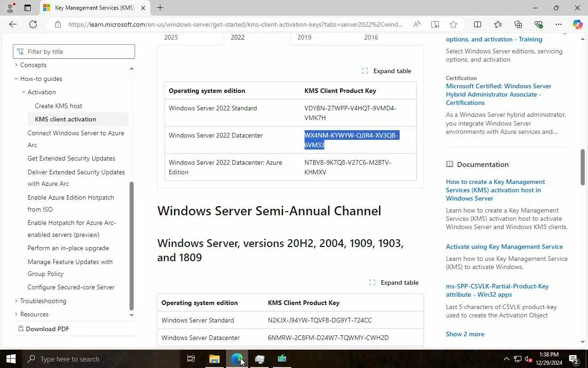Open Activate using Key Management Service link

pos(504,247)
